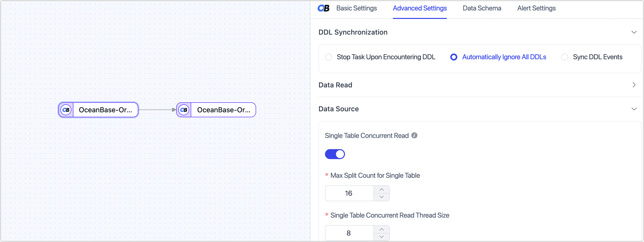Decrease Thread Size with the down arrow
Image resolution: width=644 pixels, height=242 pixels.
(382, 237)
